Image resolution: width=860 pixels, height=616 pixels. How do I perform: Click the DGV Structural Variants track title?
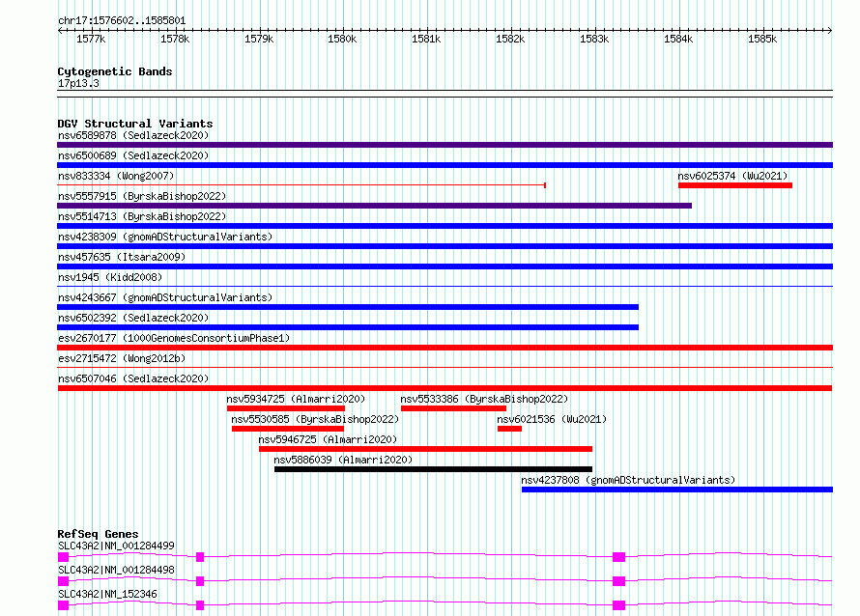(135, 124)
